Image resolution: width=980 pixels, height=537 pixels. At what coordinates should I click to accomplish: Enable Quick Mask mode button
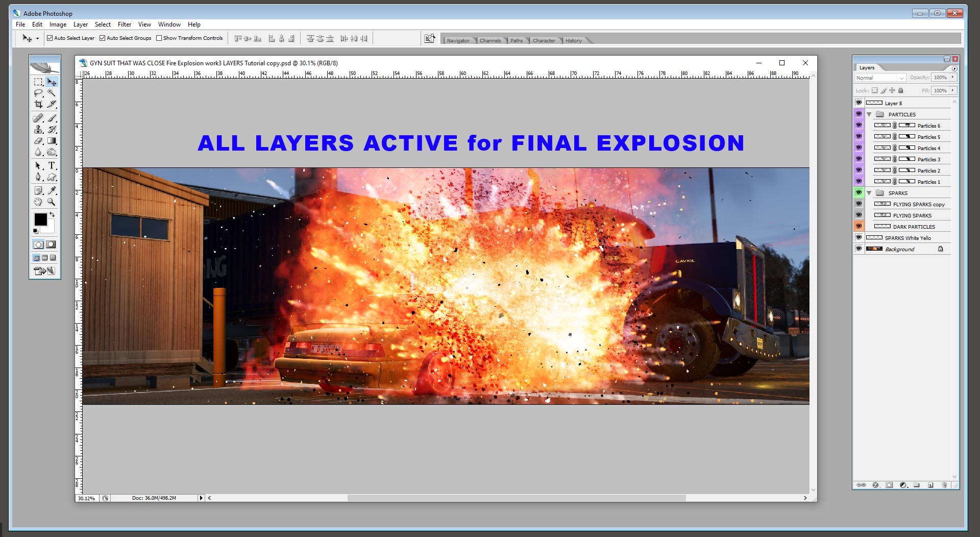pos(51,245)
